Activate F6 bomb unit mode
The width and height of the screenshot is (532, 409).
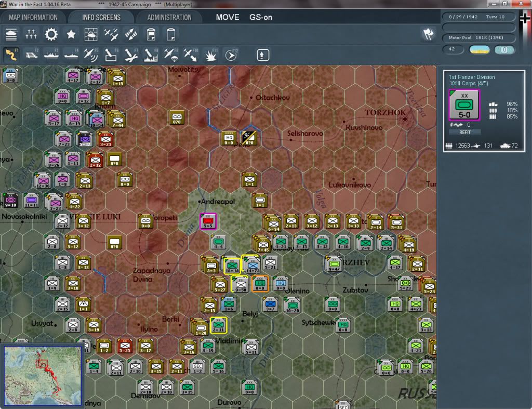111,55
